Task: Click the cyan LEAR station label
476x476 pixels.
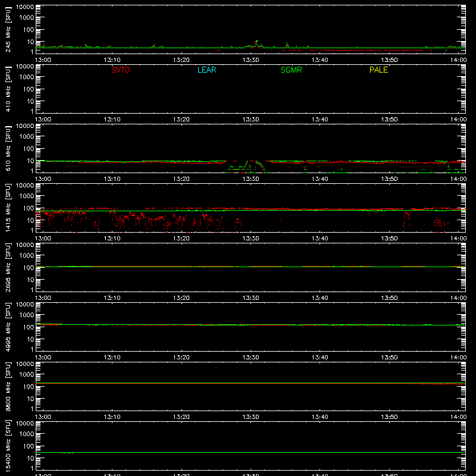Action: 206,70
